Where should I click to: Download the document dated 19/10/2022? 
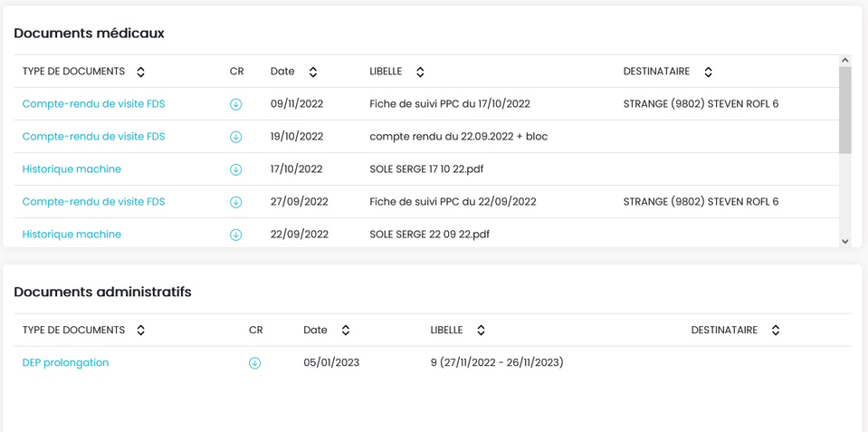coord(236,137)
